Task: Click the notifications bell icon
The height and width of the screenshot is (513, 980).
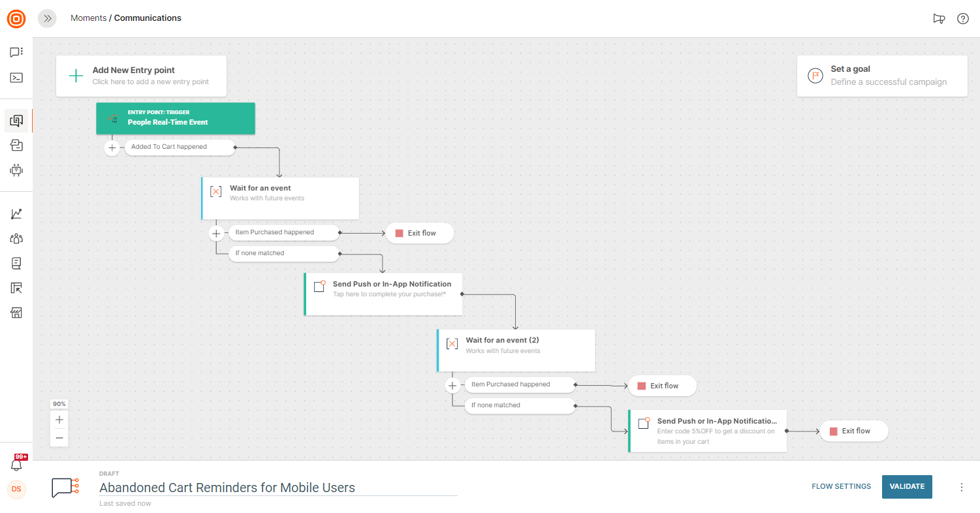Action: pos(16,465)
